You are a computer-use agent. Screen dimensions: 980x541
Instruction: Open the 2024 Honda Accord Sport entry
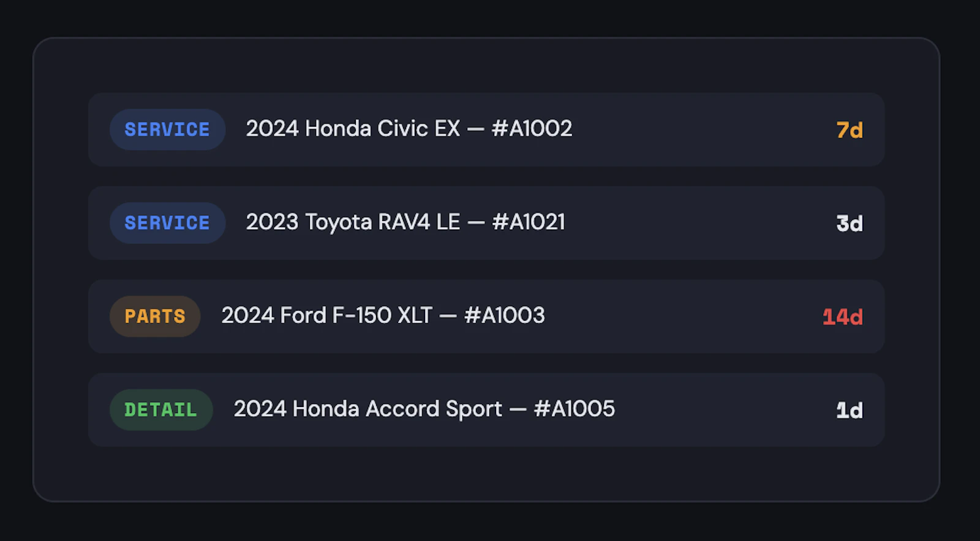click(367, 409)
